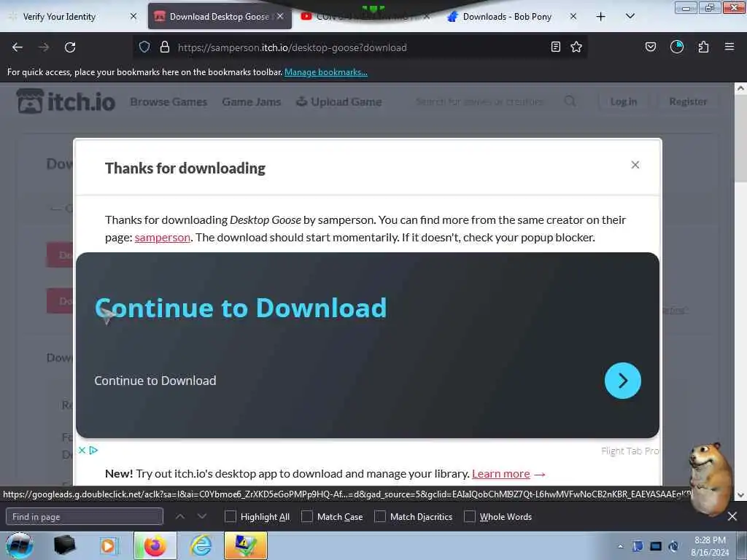Enable the Whole Words checkbox
The height and width of the screenshot is (560, 747).
(x=470, y=517)
